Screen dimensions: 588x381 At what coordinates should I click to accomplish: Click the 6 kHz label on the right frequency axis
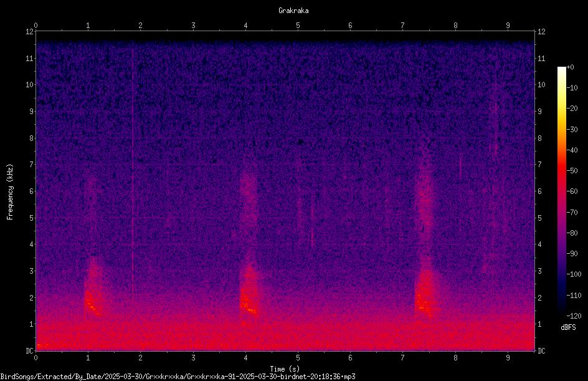click(539, 191)
